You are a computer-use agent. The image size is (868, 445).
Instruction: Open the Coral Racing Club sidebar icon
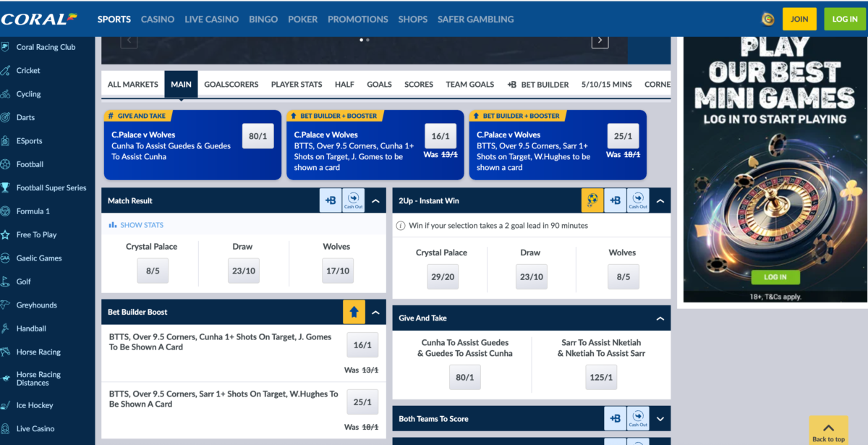[x=6, y=47]
